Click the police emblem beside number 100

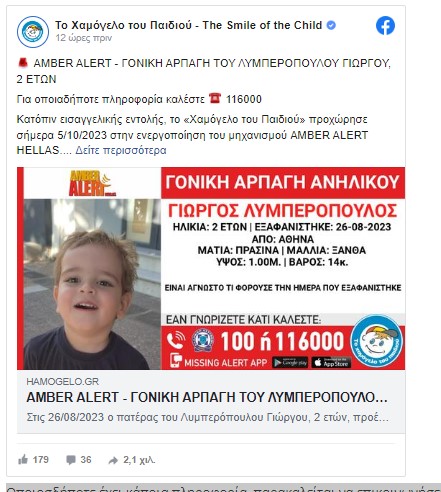tap(203, 340)
